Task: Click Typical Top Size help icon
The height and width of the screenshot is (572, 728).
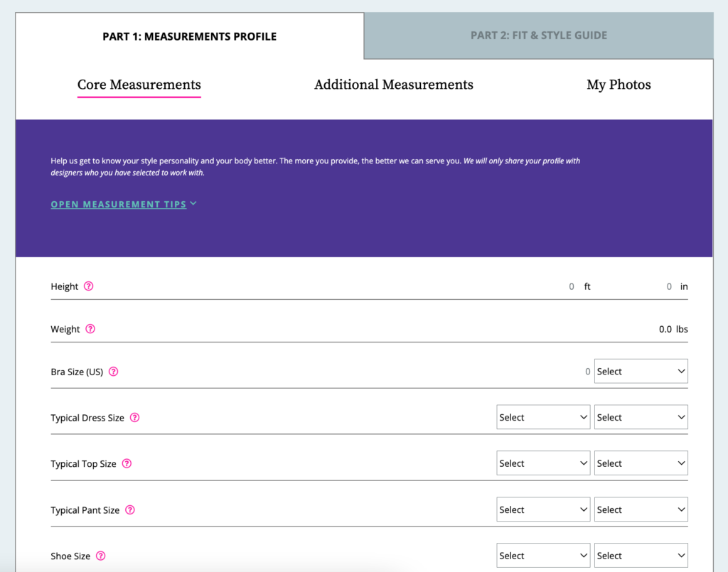Action: [x=127, y=463]
